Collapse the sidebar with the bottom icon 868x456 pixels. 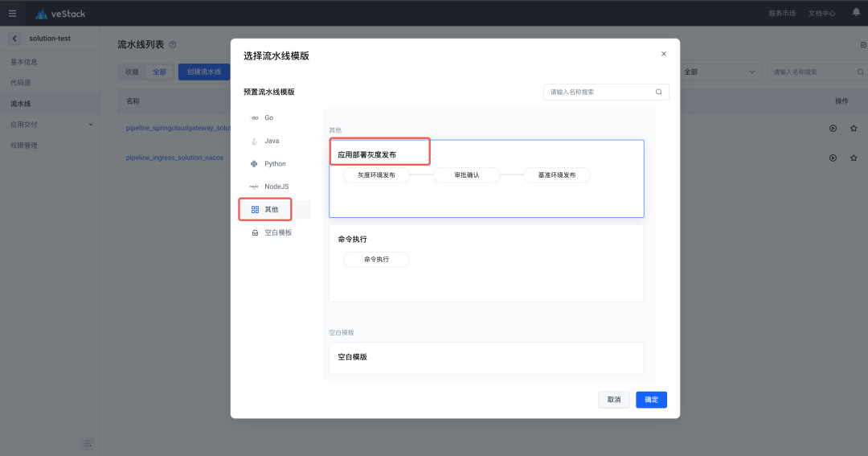coord(88,443)
